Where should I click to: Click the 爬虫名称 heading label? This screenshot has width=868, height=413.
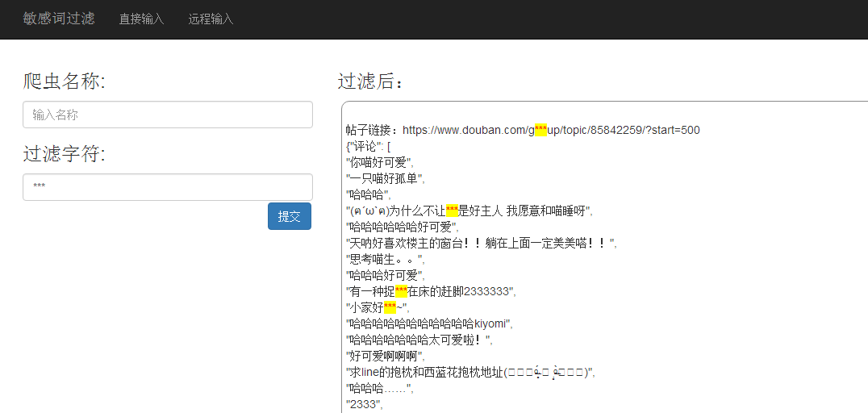click(64, 81)
